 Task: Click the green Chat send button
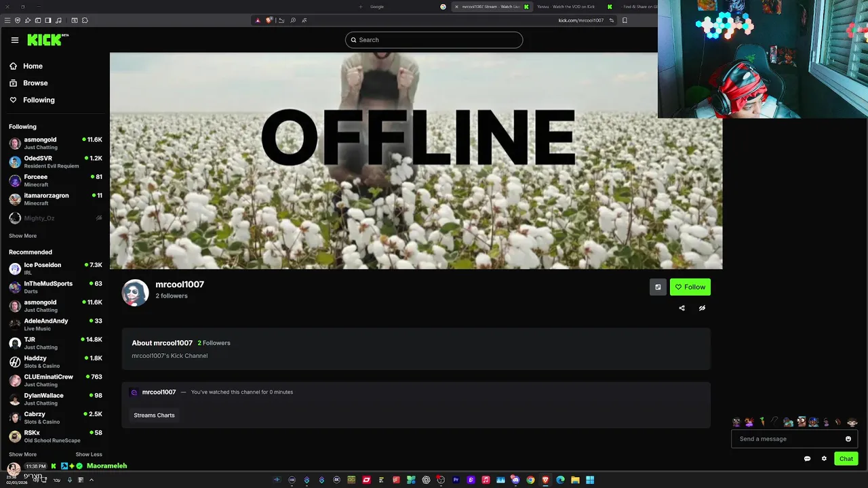pos(846,459)
